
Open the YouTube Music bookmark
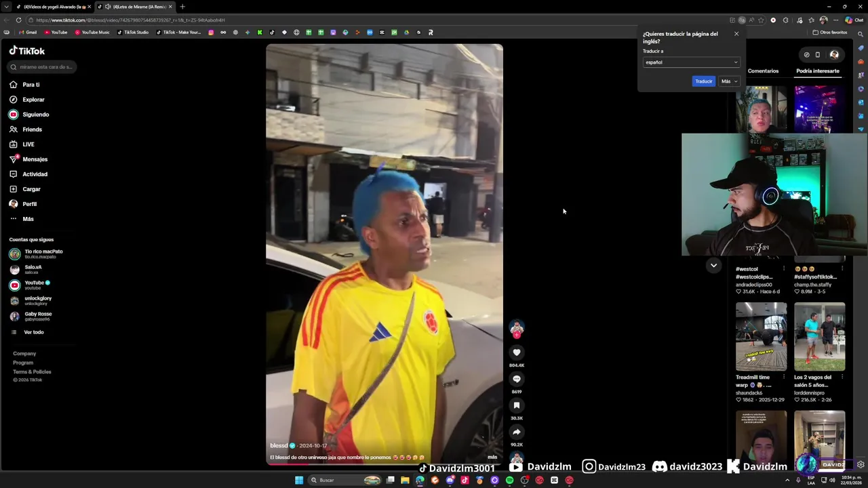(x=92, y=33)
